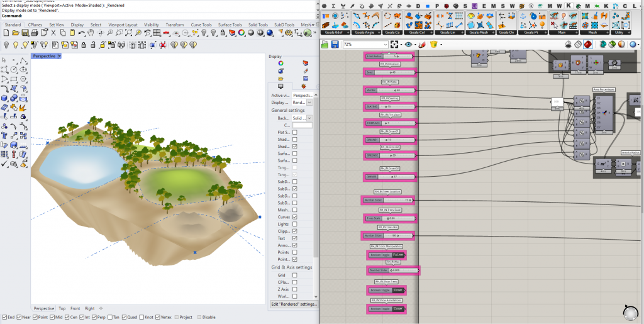
Task: Toggle the Curves checkbox in Display settings
Action: pyautogui.click(x=294, y=217)
